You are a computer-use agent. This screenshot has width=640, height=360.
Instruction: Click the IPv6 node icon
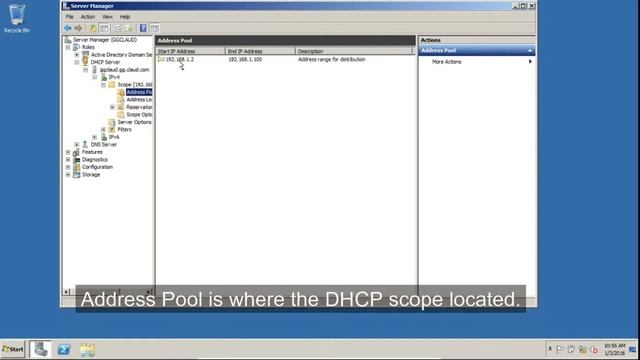click(104, 137)
